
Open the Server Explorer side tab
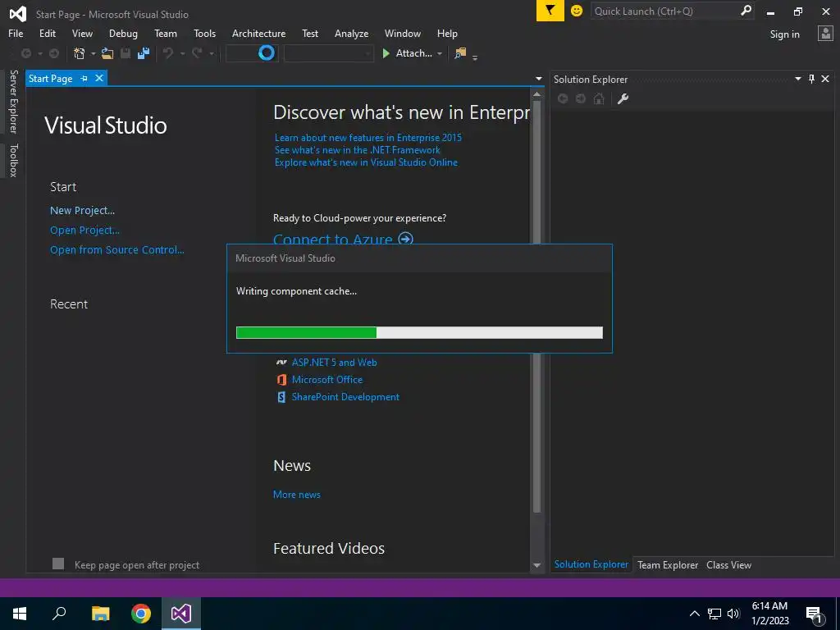tap(13, 101)
